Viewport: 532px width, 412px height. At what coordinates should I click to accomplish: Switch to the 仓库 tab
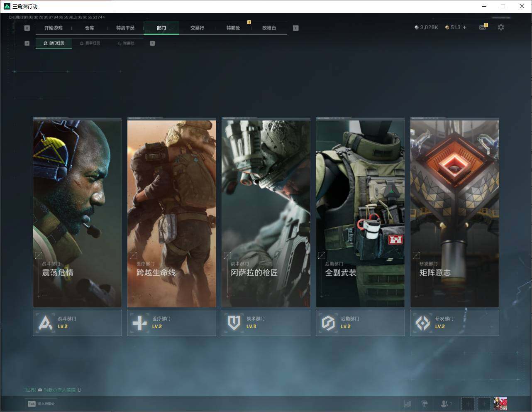(x=89, y=28)
